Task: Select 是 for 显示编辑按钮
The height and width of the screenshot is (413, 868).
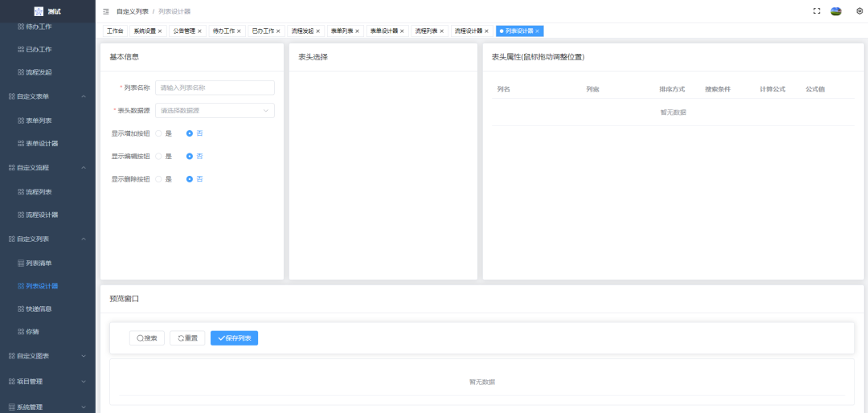Action: click(x=159, y=157)
